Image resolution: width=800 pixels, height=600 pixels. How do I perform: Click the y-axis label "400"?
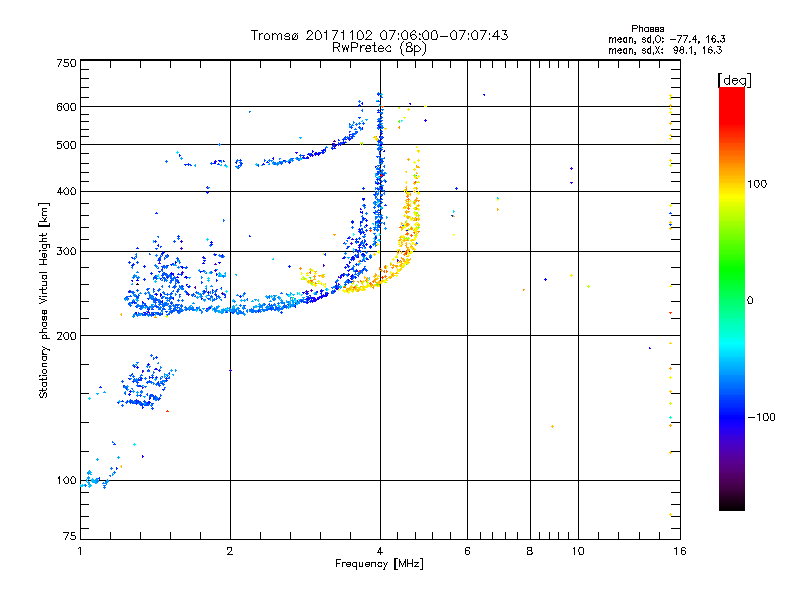tap(66, 192)
